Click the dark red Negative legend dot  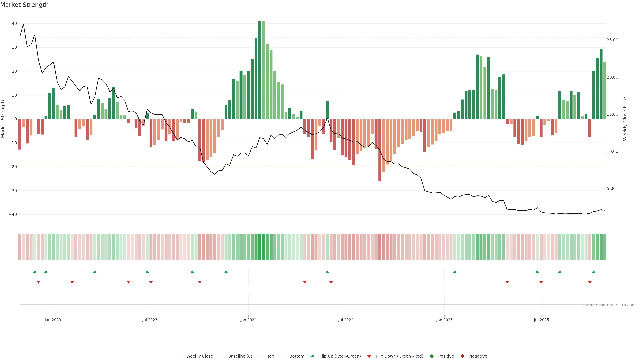click(x=462, y=356)
